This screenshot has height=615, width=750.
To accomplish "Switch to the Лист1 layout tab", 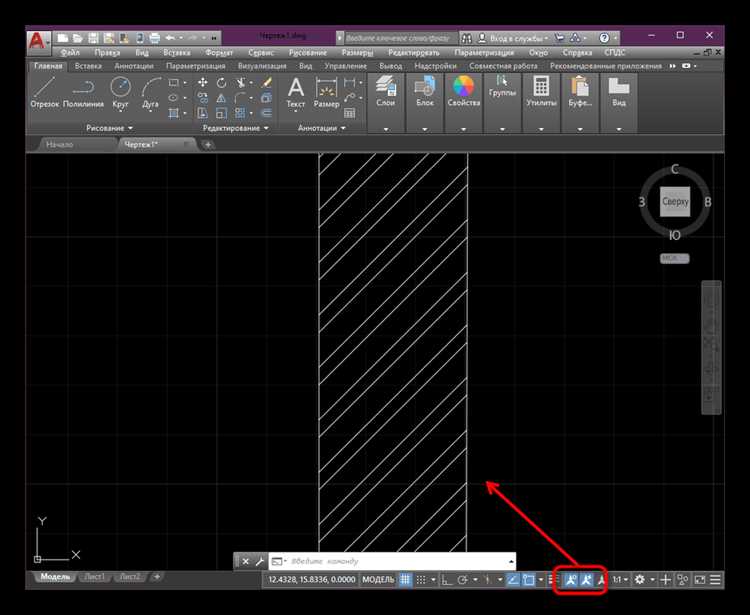I will 94,577.
